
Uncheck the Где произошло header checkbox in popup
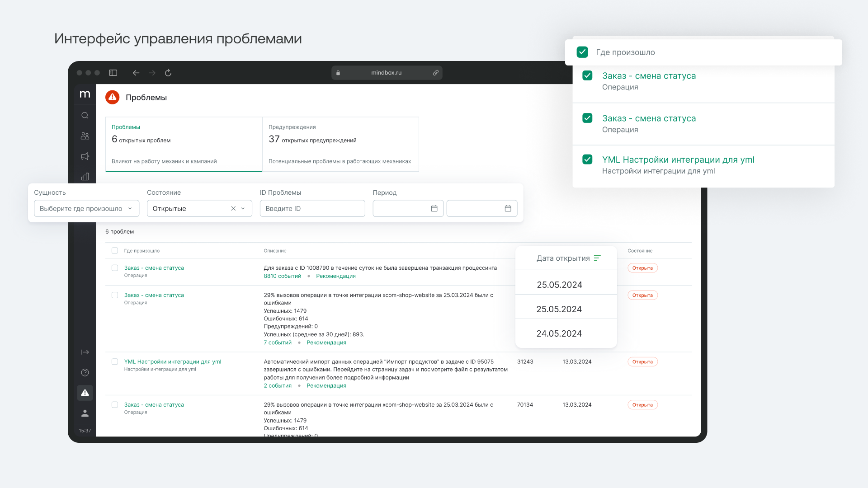582,52
